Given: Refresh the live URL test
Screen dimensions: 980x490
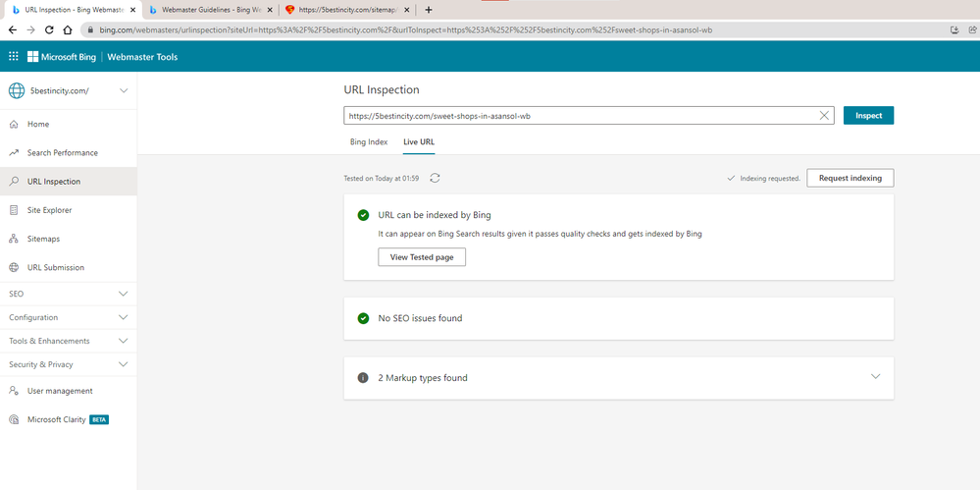Looking at the screenshot, I should coord(436,178).
